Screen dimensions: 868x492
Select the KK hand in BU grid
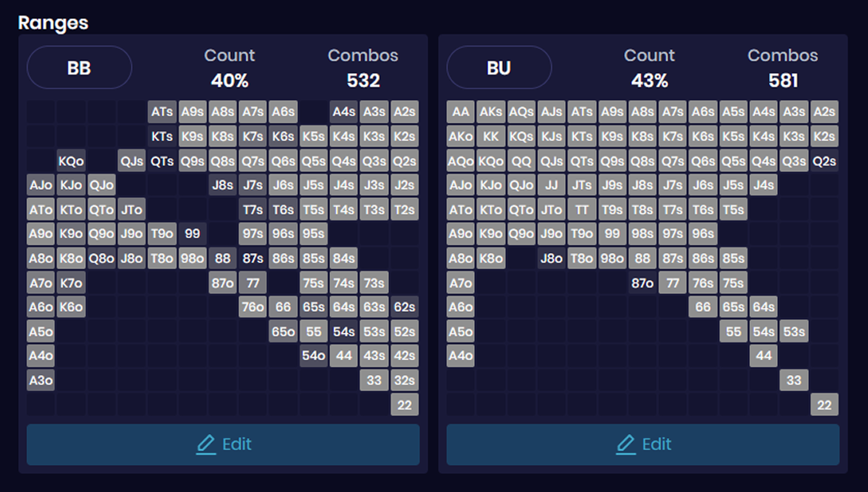tap(491, 137)
